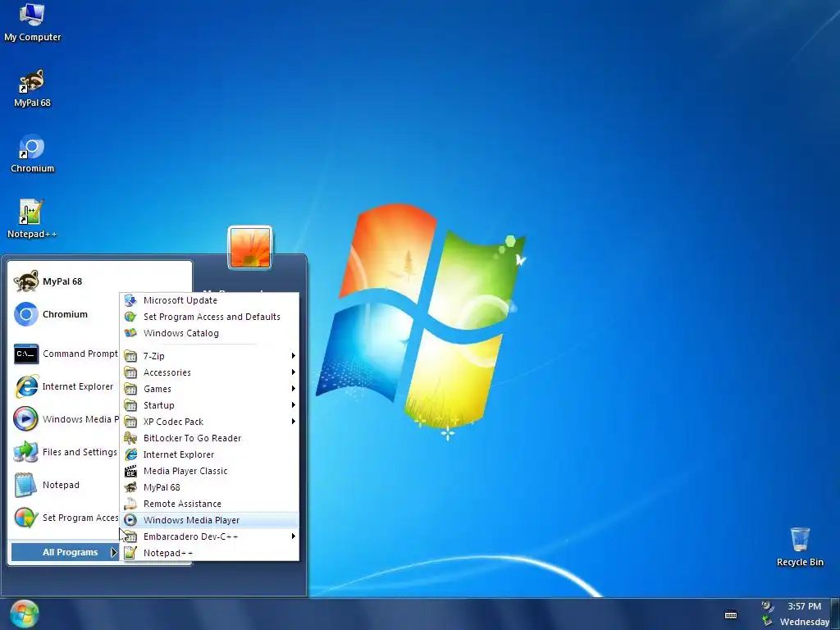Click the Start orb button
This screenshot has height=630, width=840.
(24, 614)
